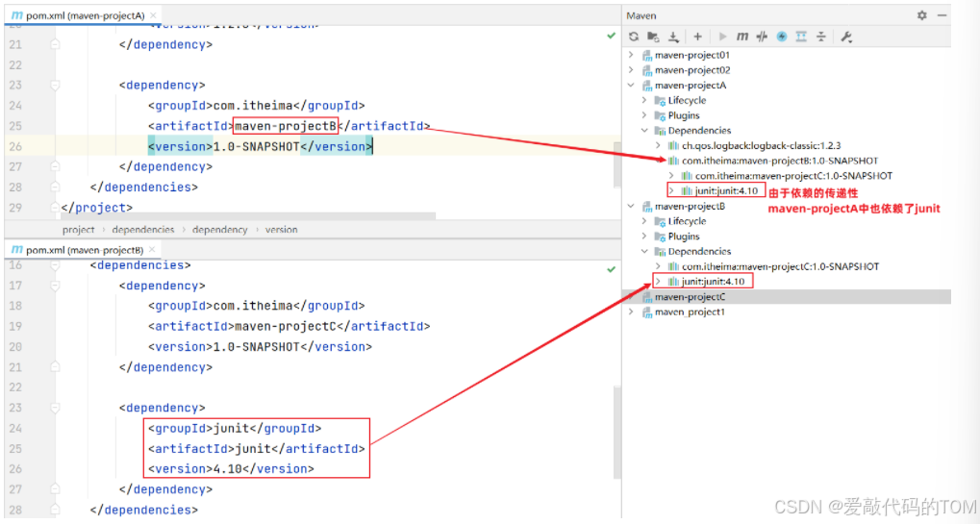The image size is (980, 524).
Task: Toggle skip tests mode lightning icon
Action: point(782,37)
